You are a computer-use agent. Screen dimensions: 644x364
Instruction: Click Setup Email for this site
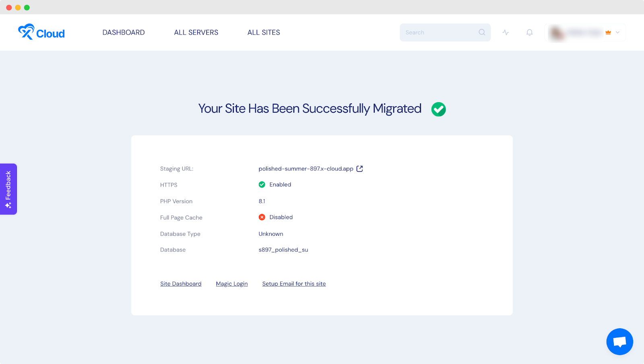tap(294, 284)
